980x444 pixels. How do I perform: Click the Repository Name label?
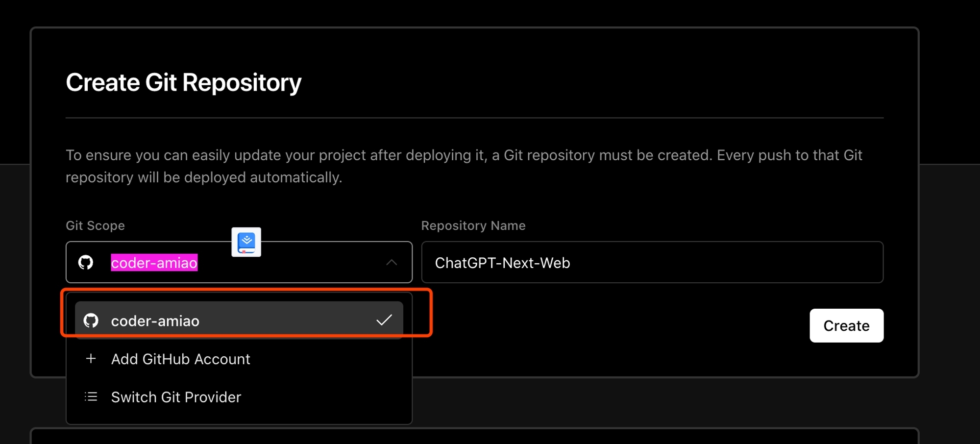click(x=473, y=225)
